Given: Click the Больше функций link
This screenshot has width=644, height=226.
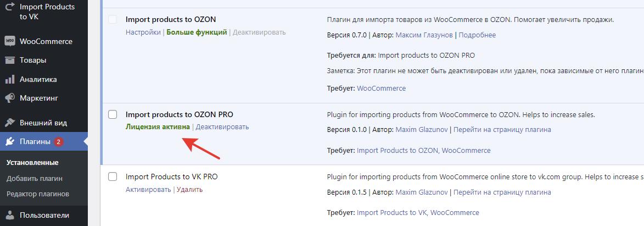Looking at the screenshot, I should click(197, 32).
